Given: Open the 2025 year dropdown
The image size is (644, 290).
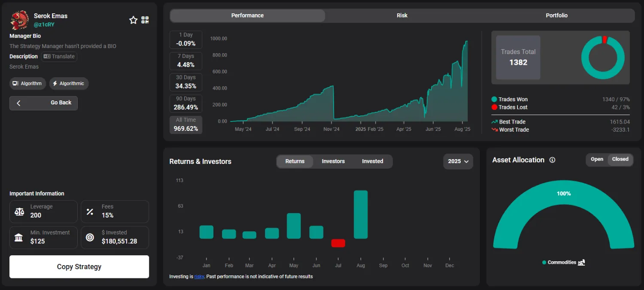Looking at the screenshot, I should point(458,162).
